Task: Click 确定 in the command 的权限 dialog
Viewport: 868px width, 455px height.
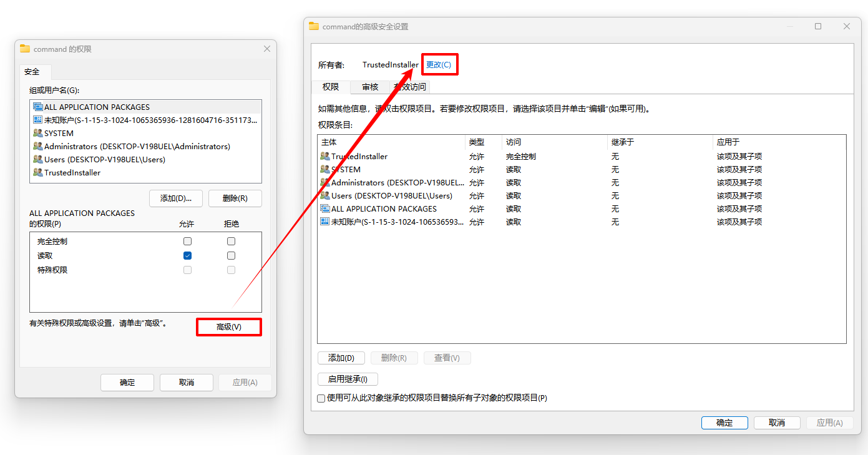Action: [x=127, y=383]
